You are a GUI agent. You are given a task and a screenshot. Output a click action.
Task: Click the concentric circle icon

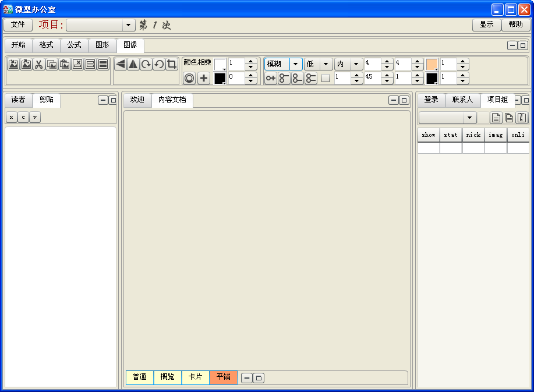click(189, 78)
